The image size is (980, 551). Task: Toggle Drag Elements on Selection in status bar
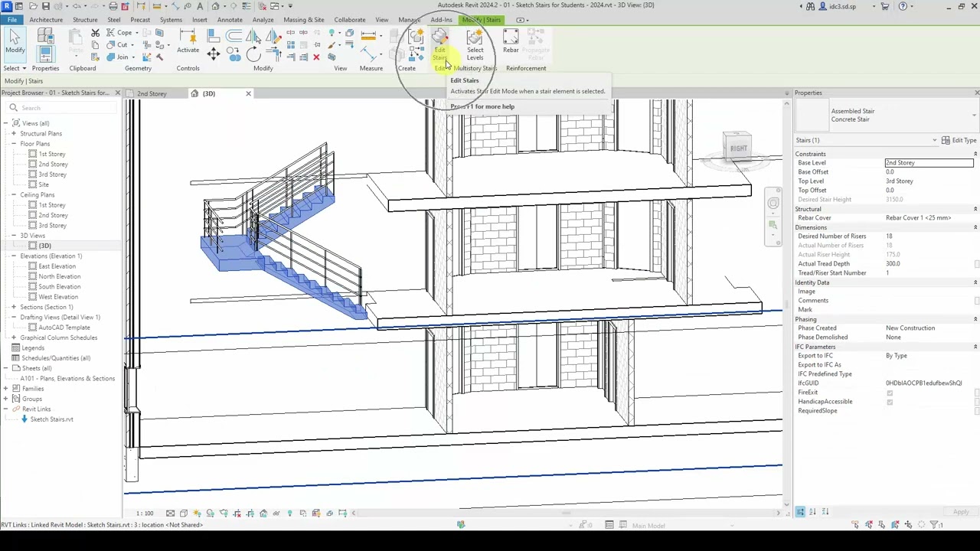click(x=909, y=525)
